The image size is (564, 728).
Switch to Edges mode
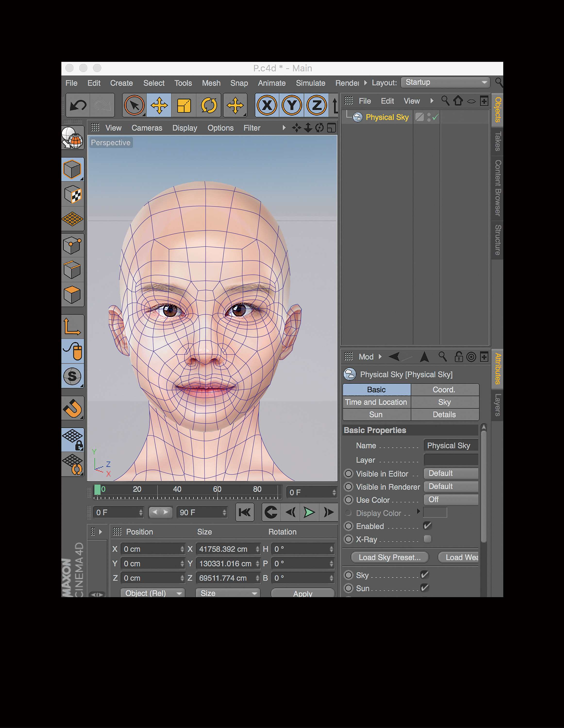click(72, 270)
